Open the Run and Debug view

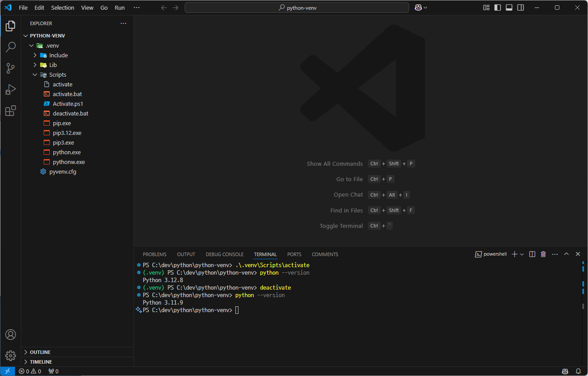coord(11,89)
